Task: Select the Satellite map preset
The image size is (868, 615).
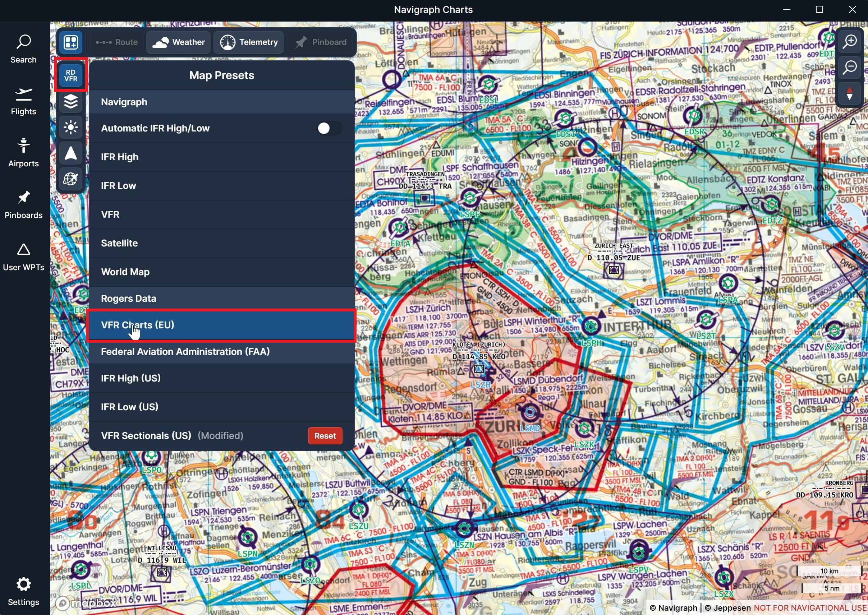Action: click(222, 243)
